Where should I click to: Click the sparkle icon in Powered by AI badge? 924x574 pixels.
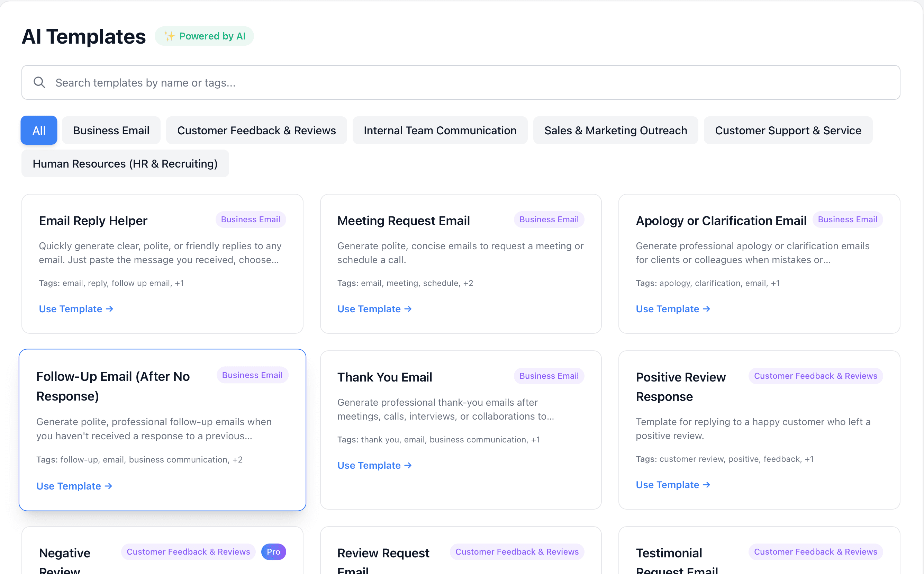[x=169, y=36]
